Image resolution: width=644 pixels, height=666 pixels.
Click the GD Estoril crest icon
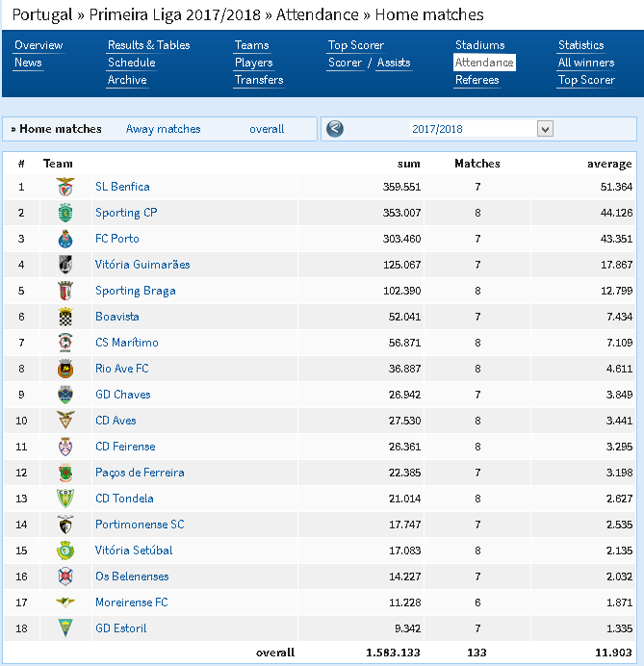(x=65, y=628)
